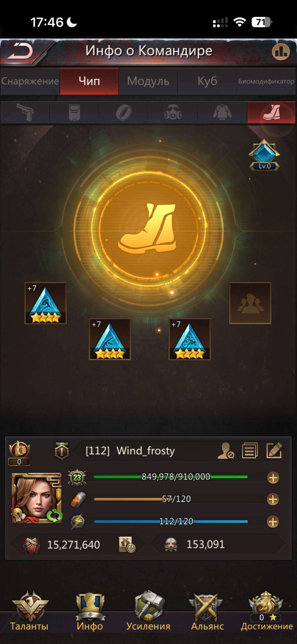Select the pistol equipment slot

tap(25, 112)
